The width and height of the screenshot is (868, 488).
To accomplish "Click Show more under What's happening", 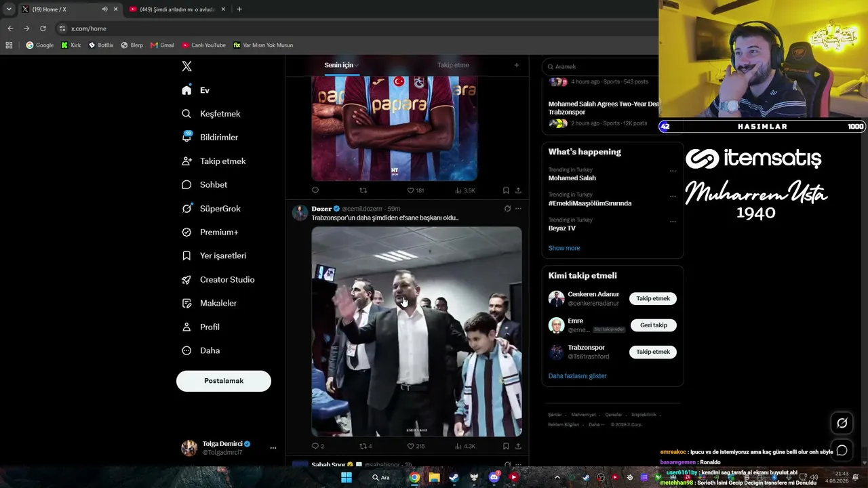I will pos(564,248).
